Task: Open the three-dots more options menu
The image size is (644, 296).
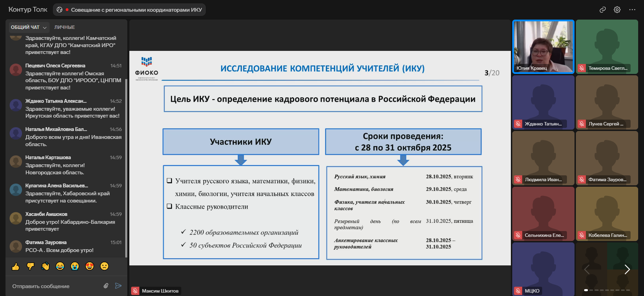Action: [x=632, y=10]
